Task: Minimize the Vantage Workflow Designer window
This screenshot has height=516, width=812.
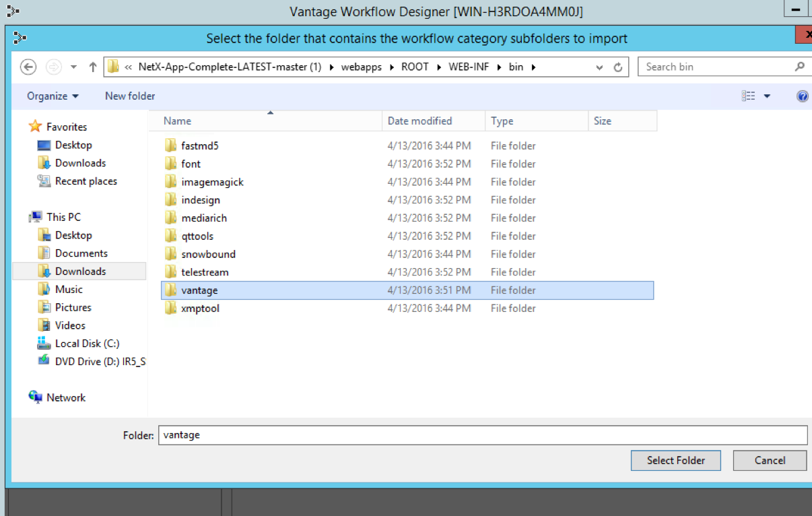Action: point(796,10)
